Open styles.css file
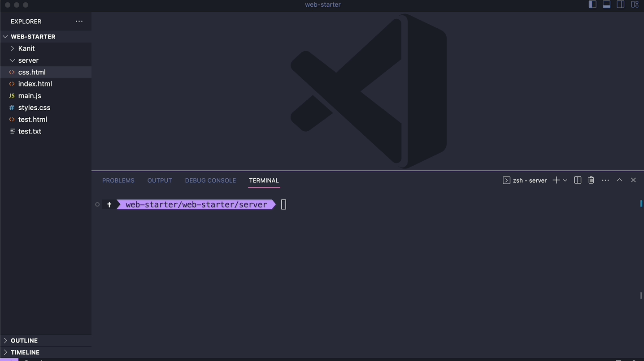 46,107
